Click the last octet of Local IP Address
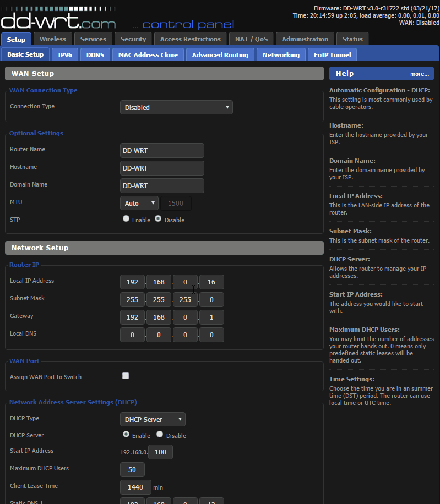The image size is (440, 504). point(211,282)
